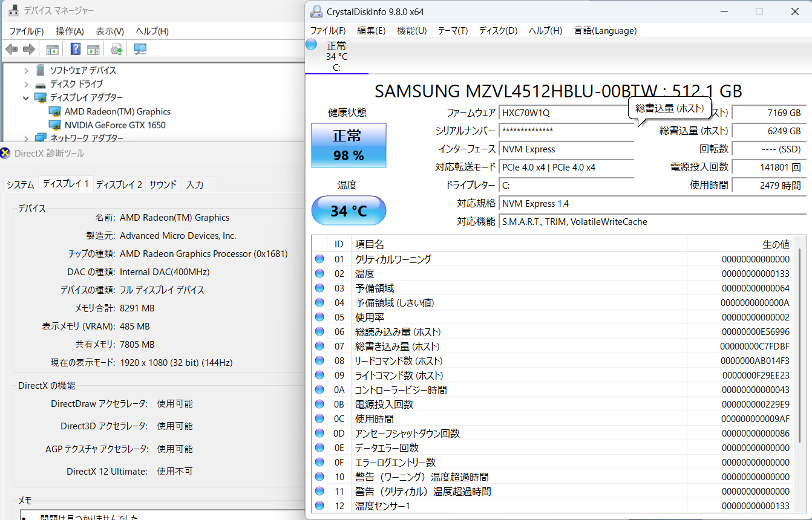Click the CrystalDiskInfo title bar app icon
Viewport: 812px width, 520px height.
pyautogui.click(x=316, y=11)
